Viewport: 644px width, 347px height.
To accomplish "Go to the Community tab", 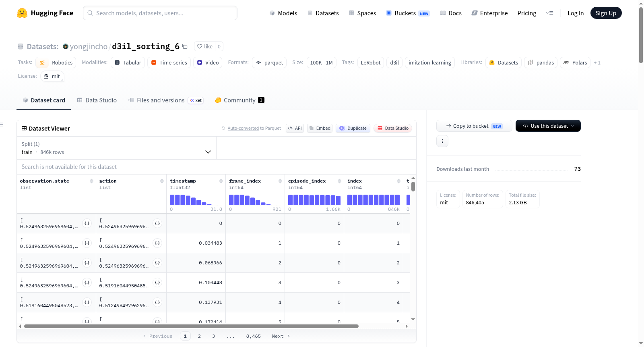I will click(240, 100).
